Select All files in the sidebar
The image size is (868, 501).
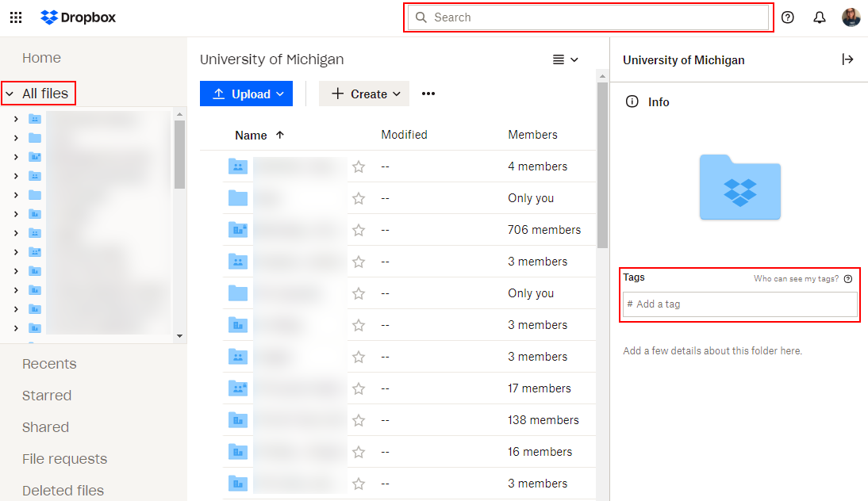(x=45, y=94)
